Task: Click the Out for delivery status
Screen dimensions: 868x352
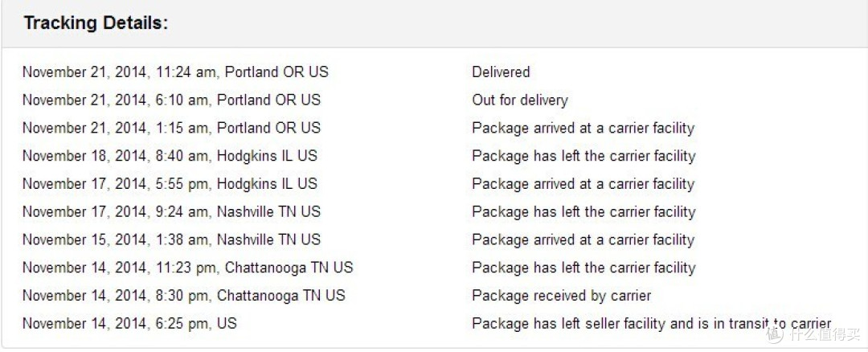Action: pos(520,100)
